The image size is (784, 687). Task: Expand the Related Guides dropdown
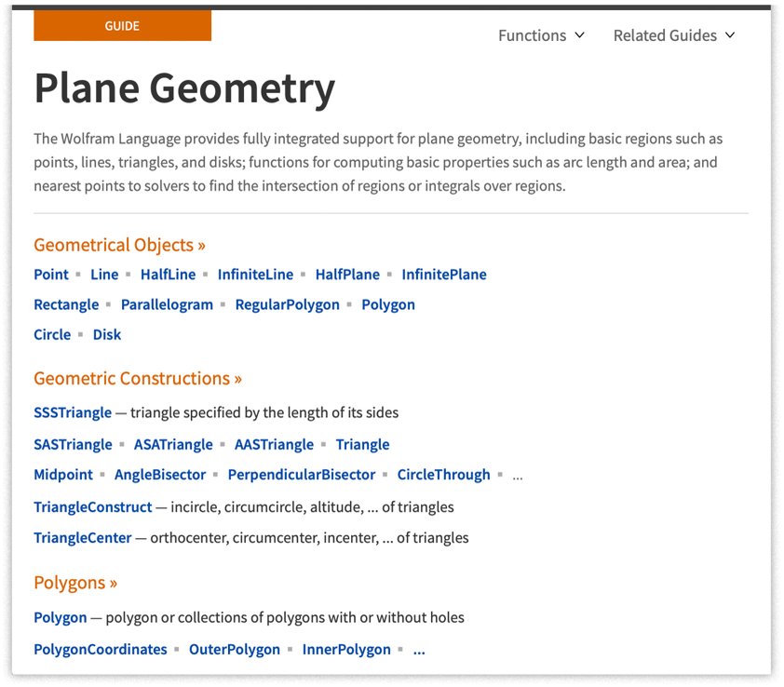674,35
